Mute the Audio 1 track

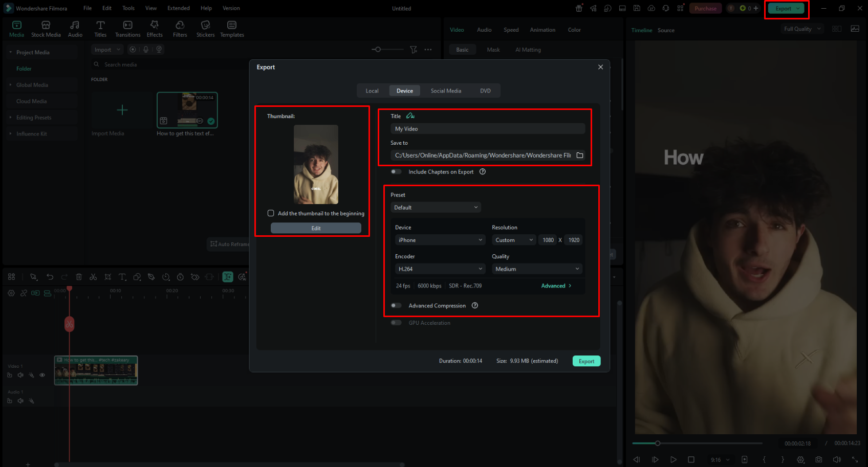(x=20, y=401)
